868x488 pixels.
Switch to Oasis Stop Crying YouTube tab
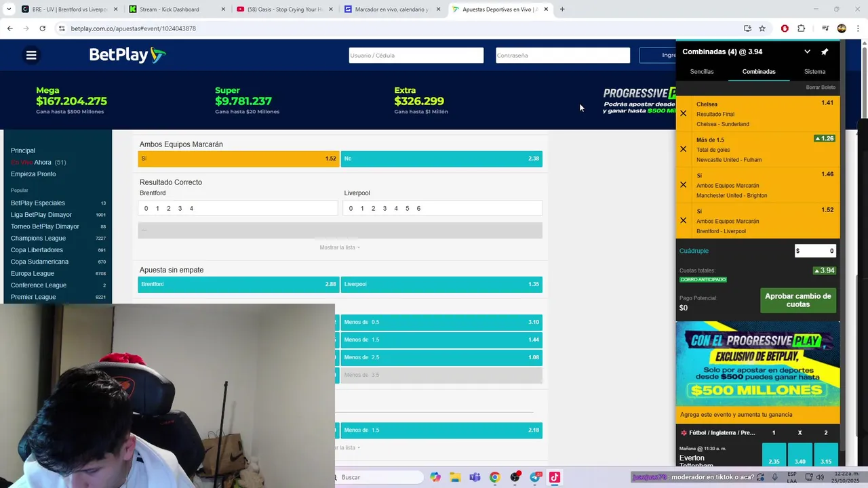pyautogui.click(x=283, y=9)
